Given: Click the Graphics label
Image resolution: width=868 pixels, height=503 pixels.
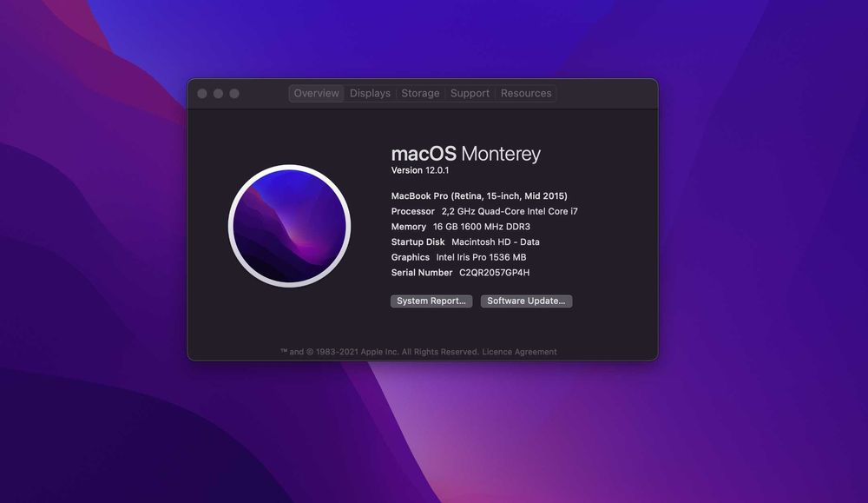Looking at the screenshot, I should (411, 257).
